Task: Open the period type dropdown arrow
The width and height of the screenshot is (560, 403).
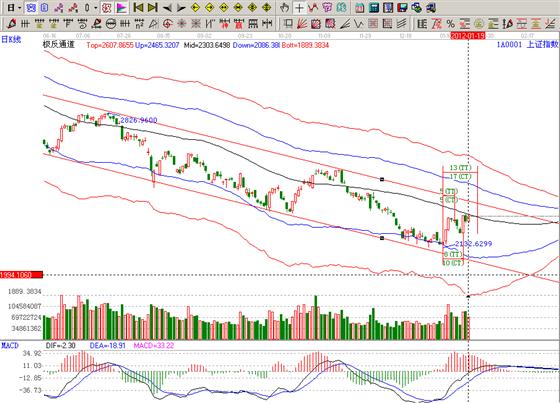Action: [20, 8]
